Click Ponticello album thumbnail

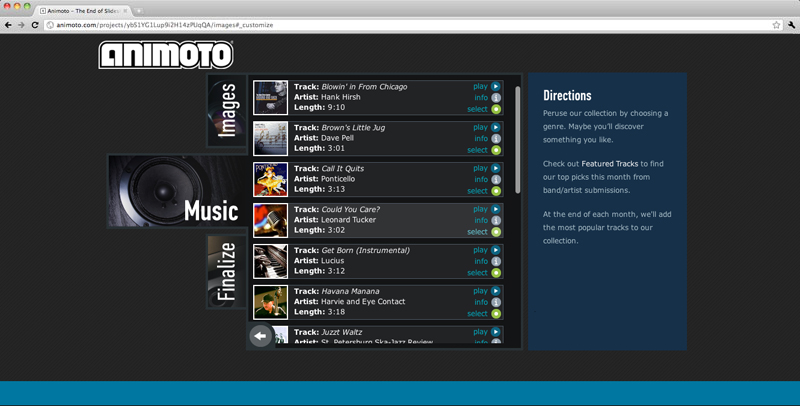coord(270,179)
